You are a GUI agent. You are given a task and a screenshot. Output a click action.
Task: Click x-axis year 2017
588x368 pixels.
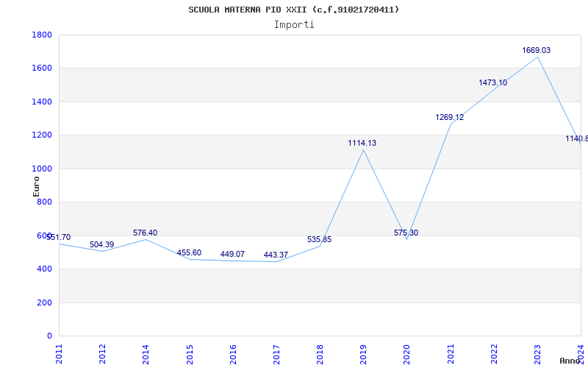click(x=277, y=354)
